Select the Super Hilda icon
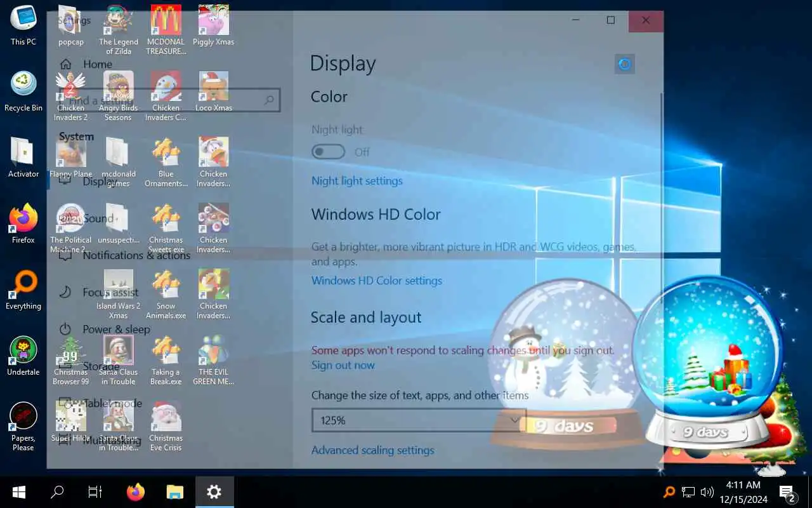This screenshot has height=508, width=812. [71, 422]
